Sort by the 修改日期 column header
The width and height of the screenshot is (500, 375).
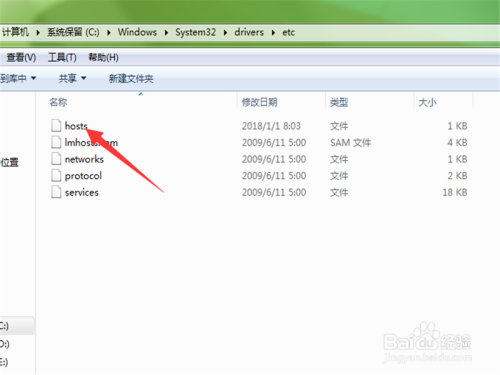click(260, 102)
